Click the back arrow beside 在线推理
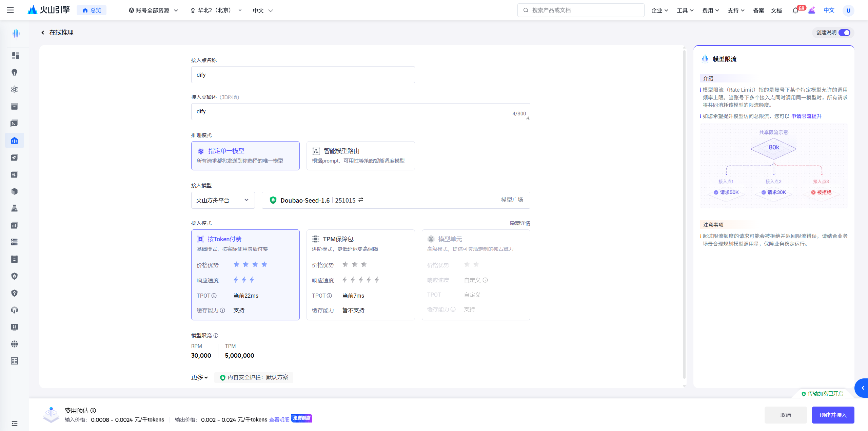 click(x=43, y=33)
